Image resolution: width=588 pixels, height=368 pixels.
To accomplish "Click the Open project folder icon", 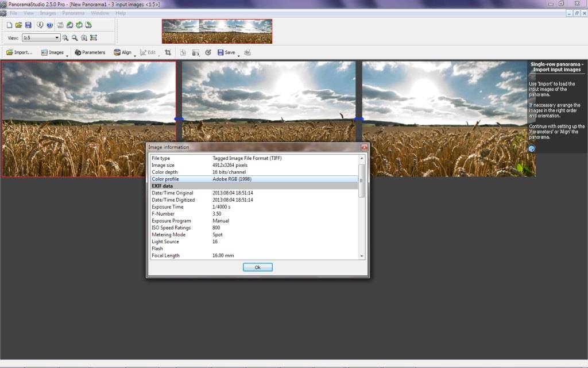I will (18, 25).
